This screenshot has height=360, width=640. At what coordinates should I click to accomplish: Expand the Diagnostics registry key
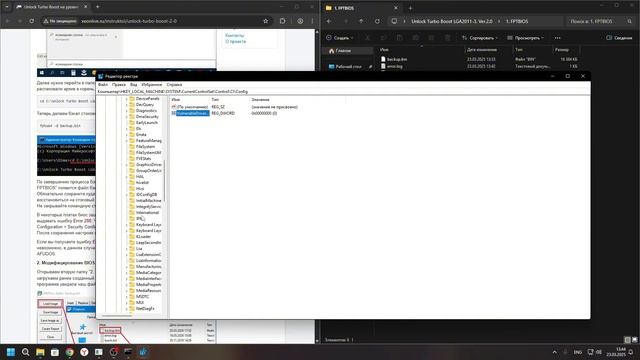127,111
